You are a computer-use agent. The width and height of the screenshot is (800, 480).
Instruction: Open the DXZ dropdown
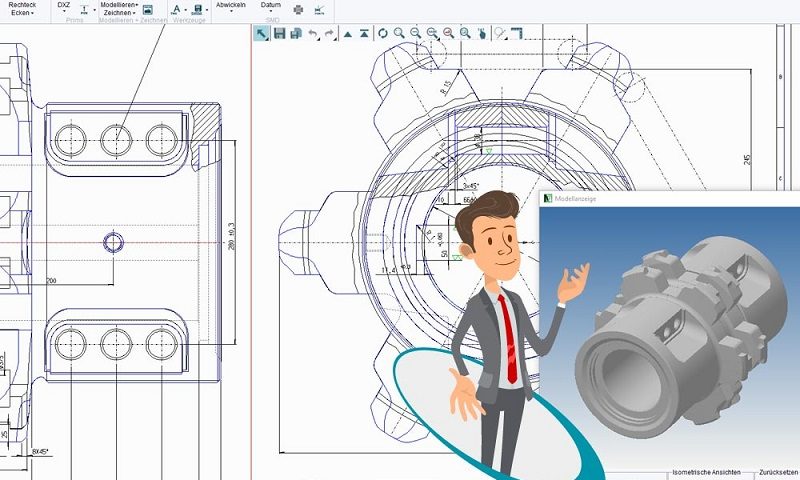[x=64, y=7]
